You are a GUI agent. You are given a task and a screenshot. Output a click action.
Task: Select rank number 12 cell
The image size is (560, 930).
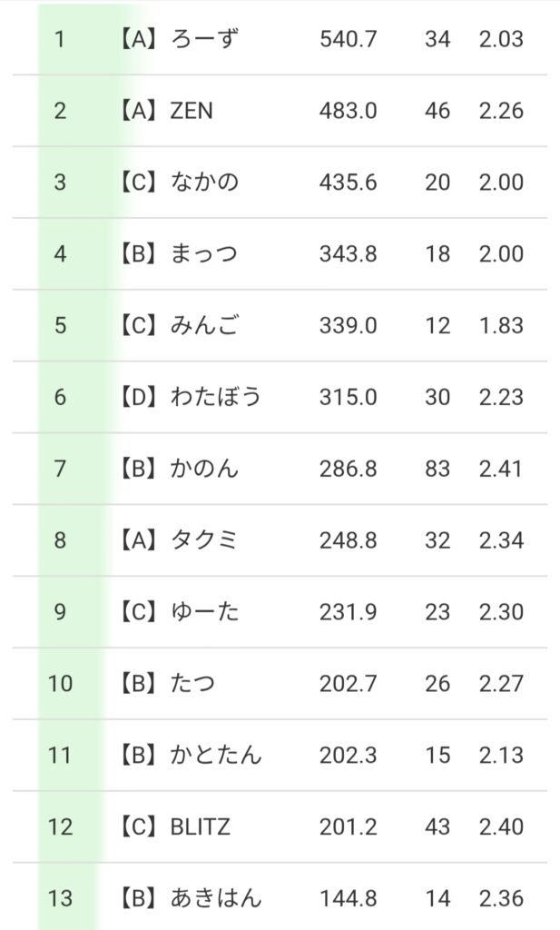click(x=60, y=826)
